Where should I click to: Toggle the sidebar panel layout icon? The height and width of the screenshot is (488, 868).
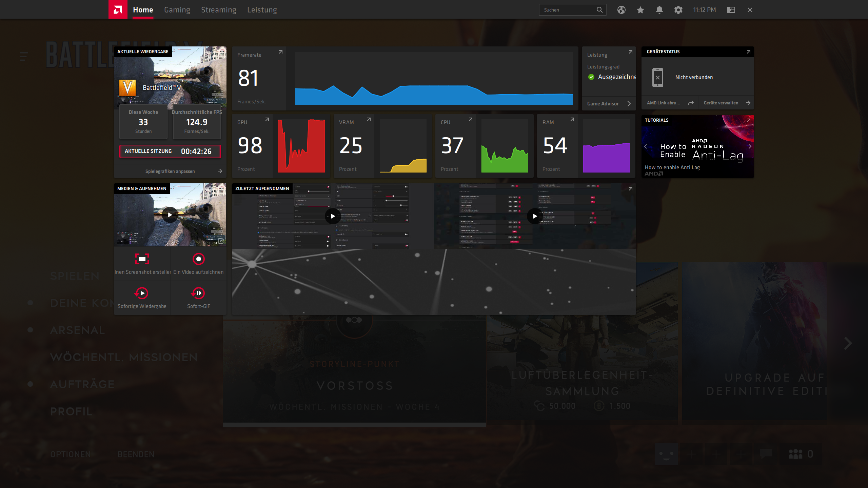point(731,10)
